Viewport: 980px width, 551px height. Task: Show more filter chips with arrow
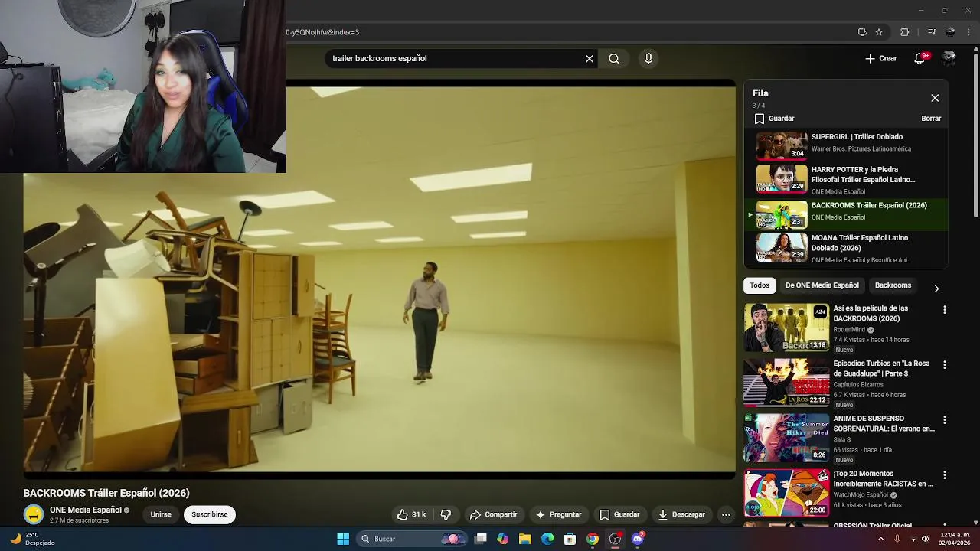pyautogui.click(x=936, y=289)
